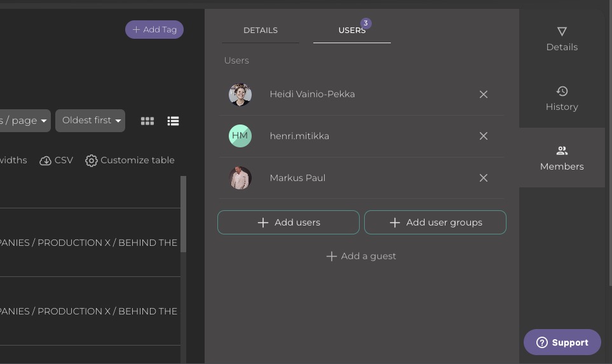Click the Add users button

tap(289, 222)
